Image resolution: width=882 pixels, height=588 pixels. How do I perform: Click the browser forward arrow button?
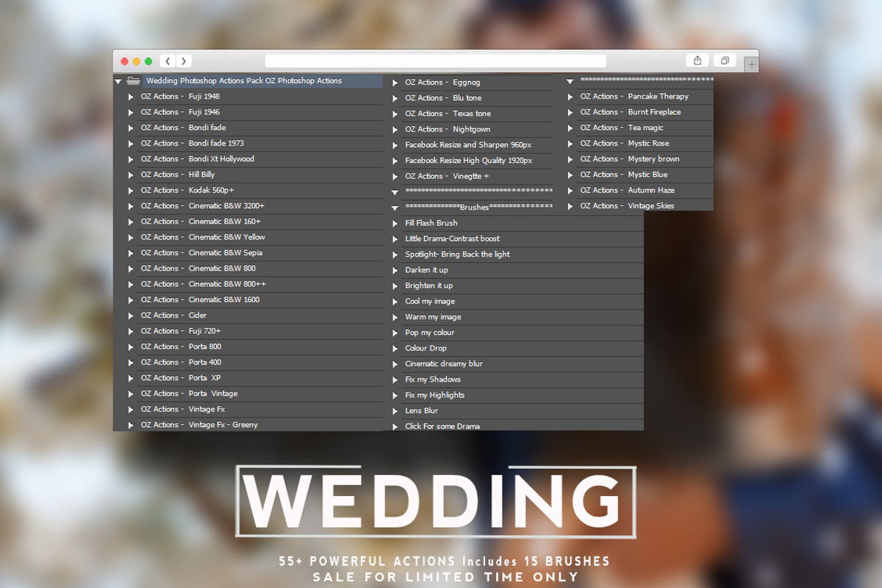184,61
